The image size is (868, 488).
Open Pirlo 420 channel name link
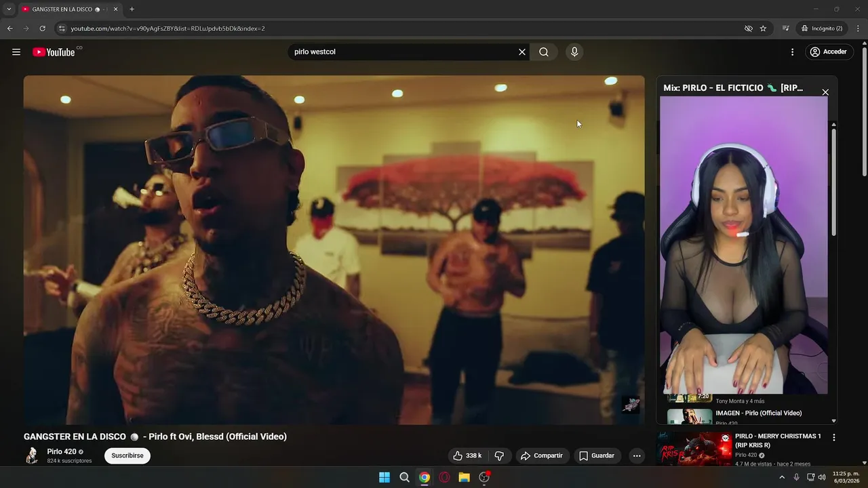tap(62, 451)
